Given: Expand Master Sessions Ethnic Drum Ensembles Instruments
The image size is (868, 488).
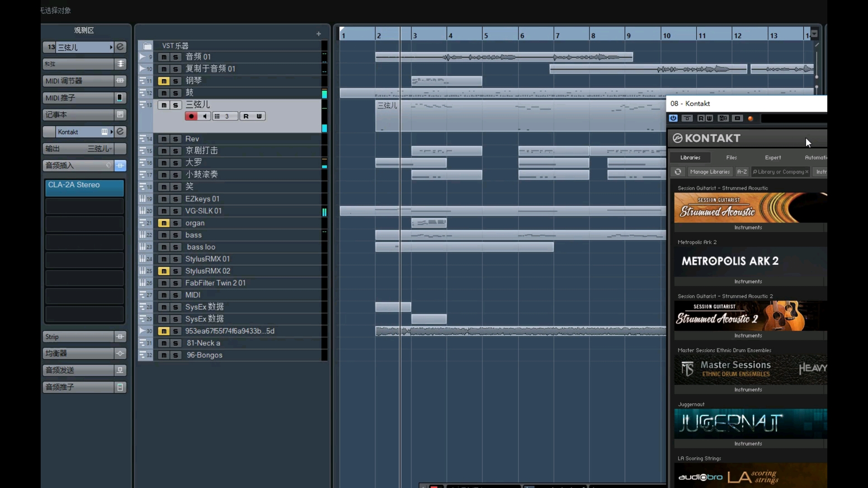Looking at the screenshot, I should pos(748,389).
